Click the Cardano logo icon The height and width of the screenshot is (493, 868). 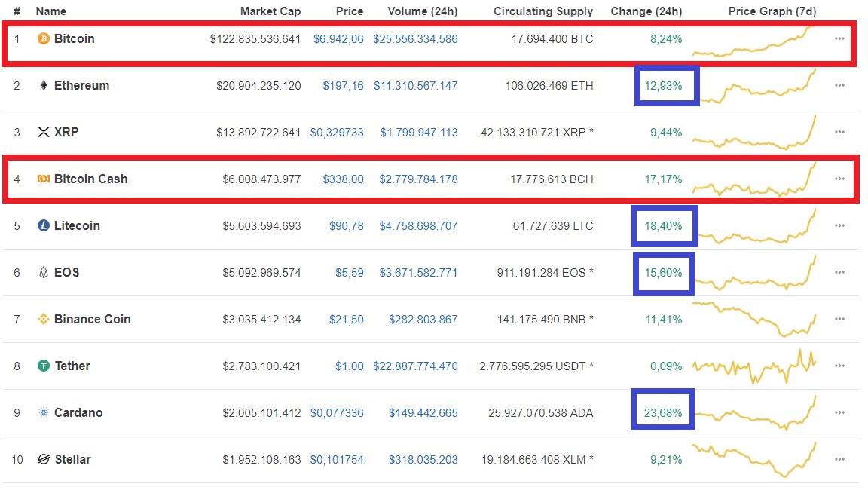tap(43, 412)
